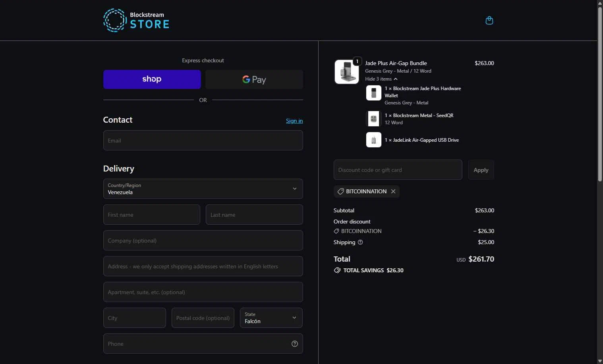Click the JadeLink Air-Gapped USB Drive text
The image size is (603, 364).
(422, 140)
